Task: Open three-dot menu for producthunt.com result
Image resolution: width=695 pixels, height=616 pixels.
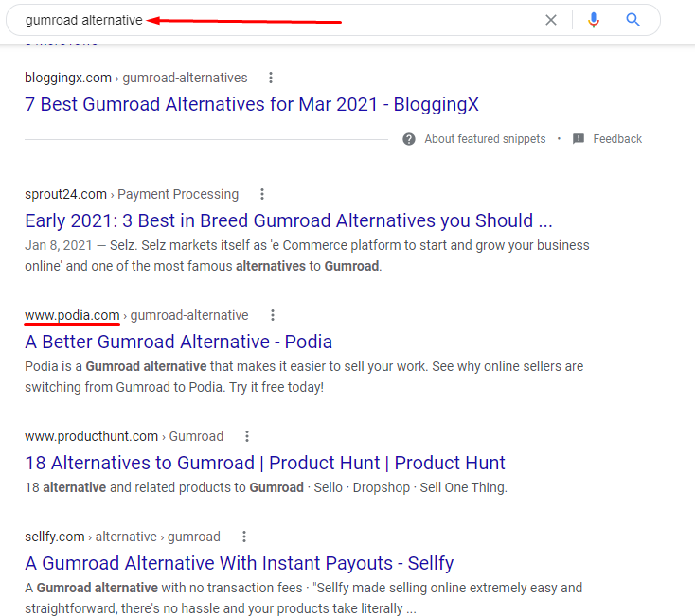Action: [x=247, y=436]
